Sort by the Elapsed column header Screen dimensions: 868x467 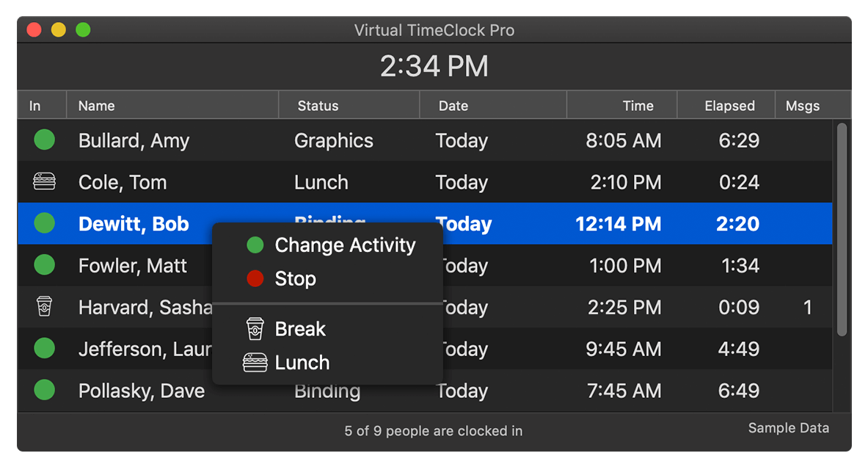pos(729,106)
